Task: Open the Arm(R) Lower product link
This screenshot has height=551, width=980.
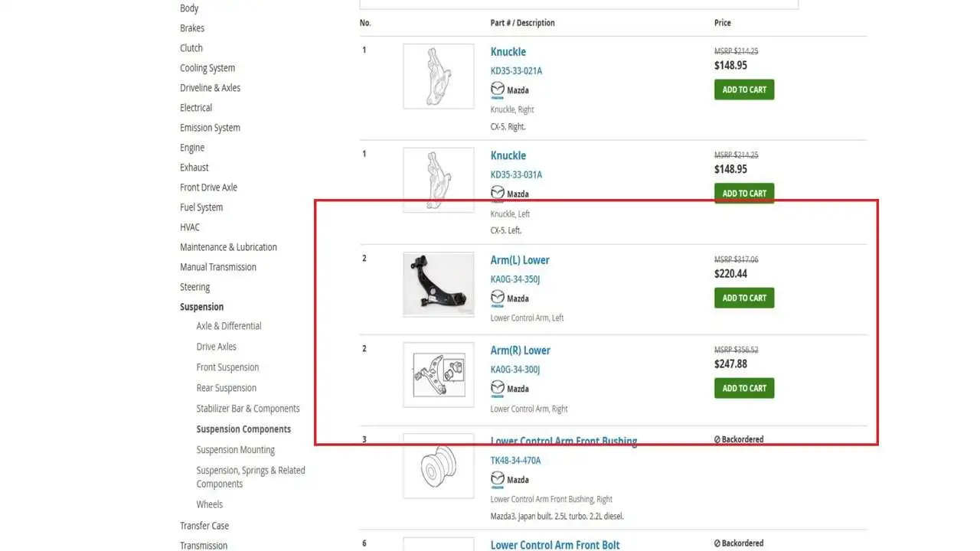Action: (x=520, y=350)
